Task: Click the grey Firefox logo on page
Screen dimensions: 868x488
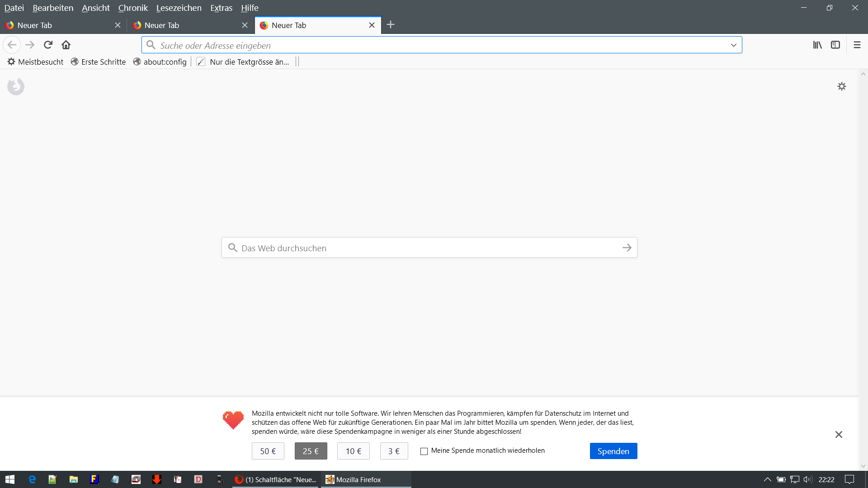Action: (16, 86)
